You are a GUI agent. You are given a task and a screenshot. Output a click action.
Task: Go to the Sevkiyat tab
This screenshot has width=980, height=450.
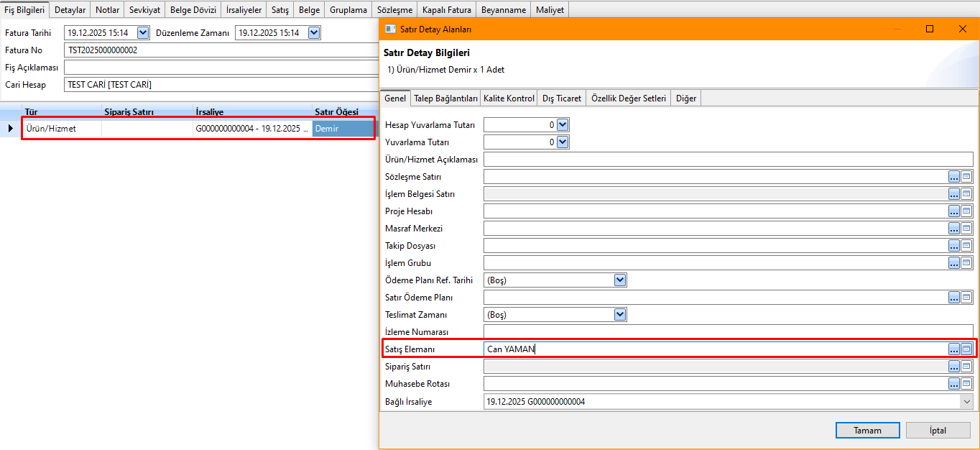tap(144, 10)
